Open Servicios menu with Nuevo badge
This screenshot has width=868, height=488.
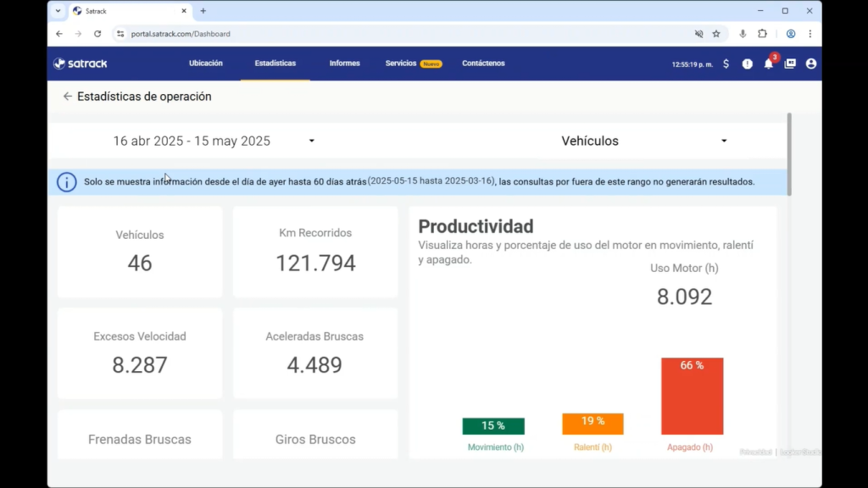point(413,64)
